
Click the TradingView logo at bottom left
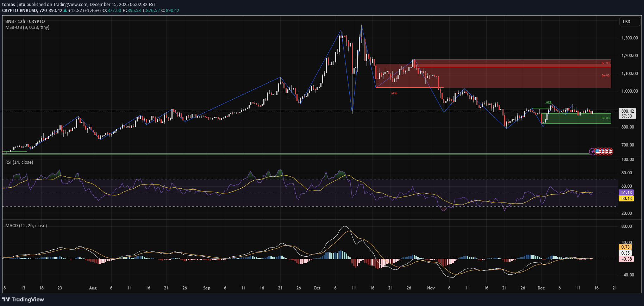click(23, 299)
